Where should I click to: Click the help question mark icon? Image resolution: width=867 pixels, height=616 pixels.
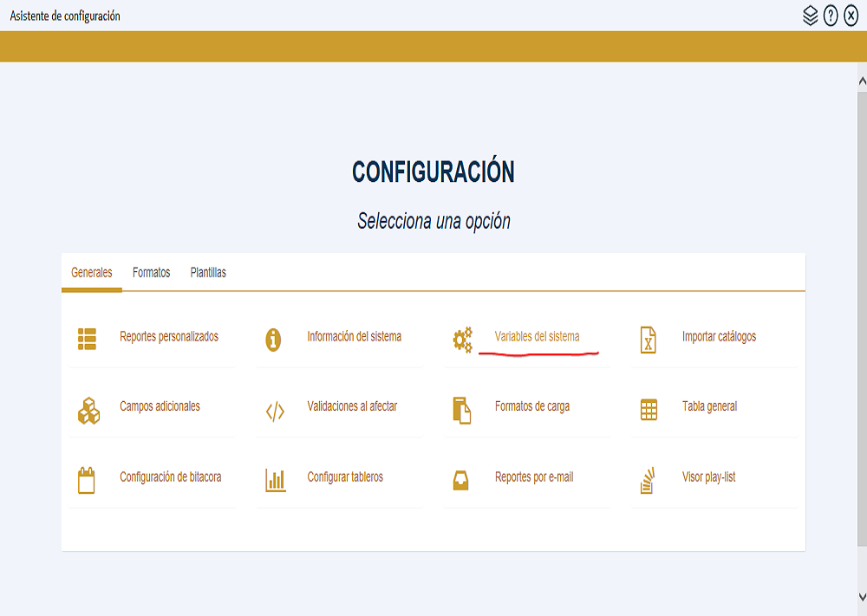pos(830,15)
